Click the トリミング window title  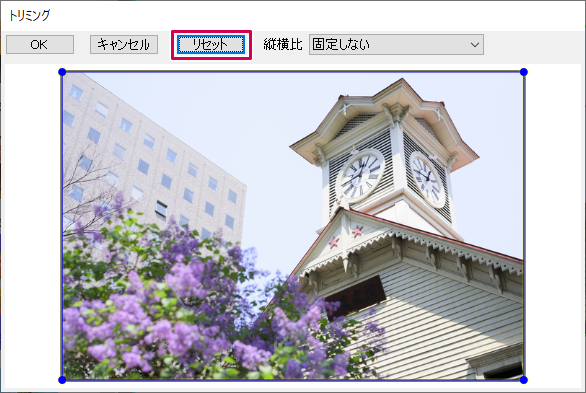(29, 15)
